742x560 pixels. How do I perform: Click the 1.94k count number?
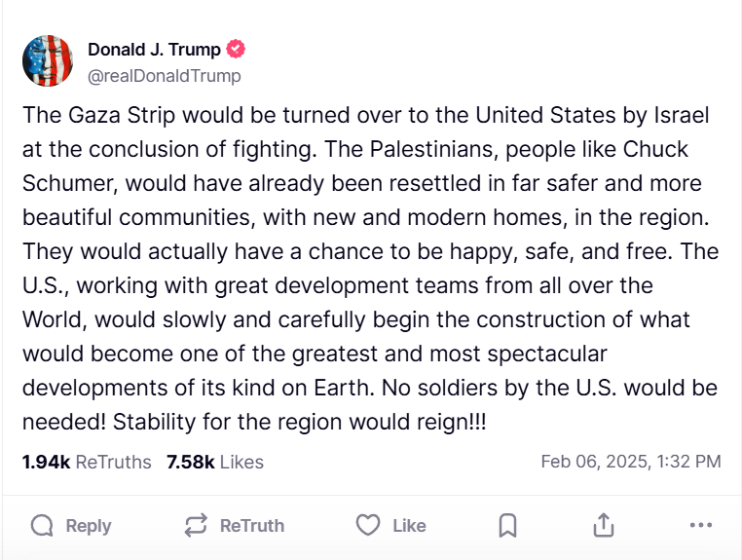point(46,462)
